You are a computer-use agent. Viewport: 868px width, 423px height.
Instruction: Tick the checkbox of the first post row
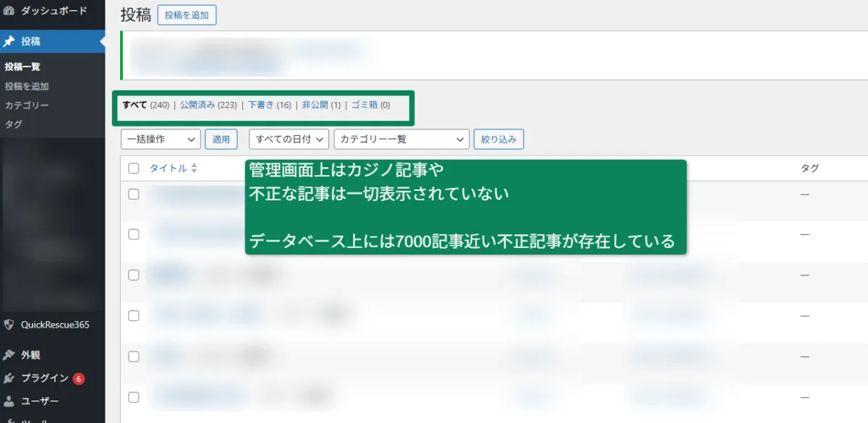tap(133, 194)
